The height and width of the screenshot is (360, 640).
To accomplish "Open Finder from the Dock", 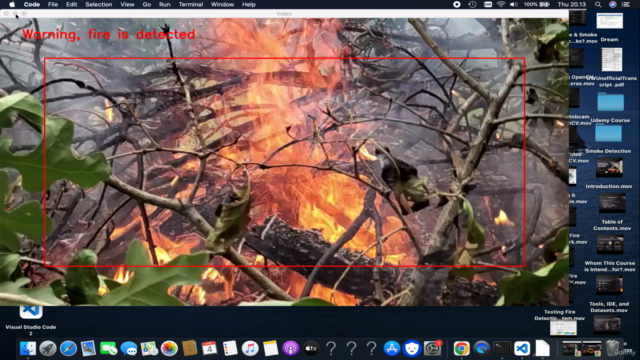I will point(28,349).
